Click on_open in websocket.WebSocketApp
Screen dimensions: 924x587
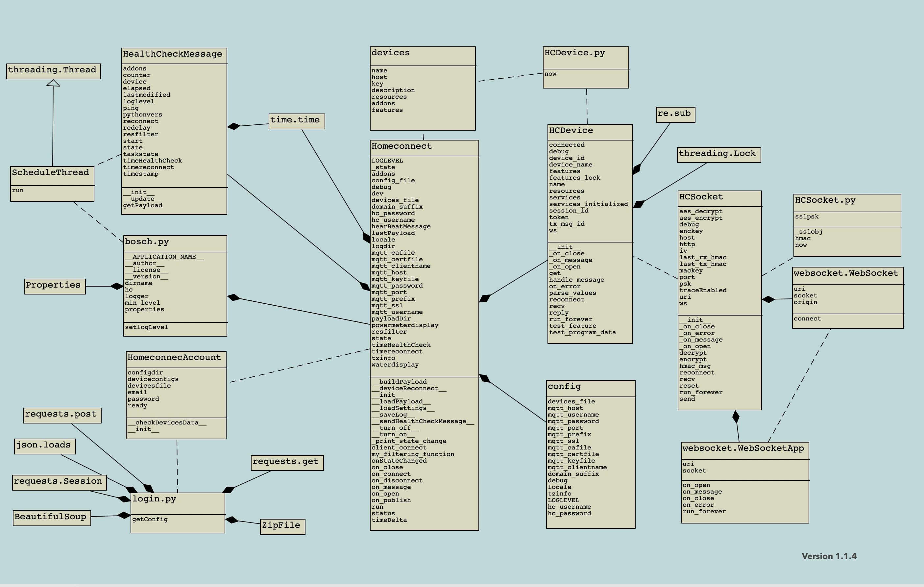[696, 485]
